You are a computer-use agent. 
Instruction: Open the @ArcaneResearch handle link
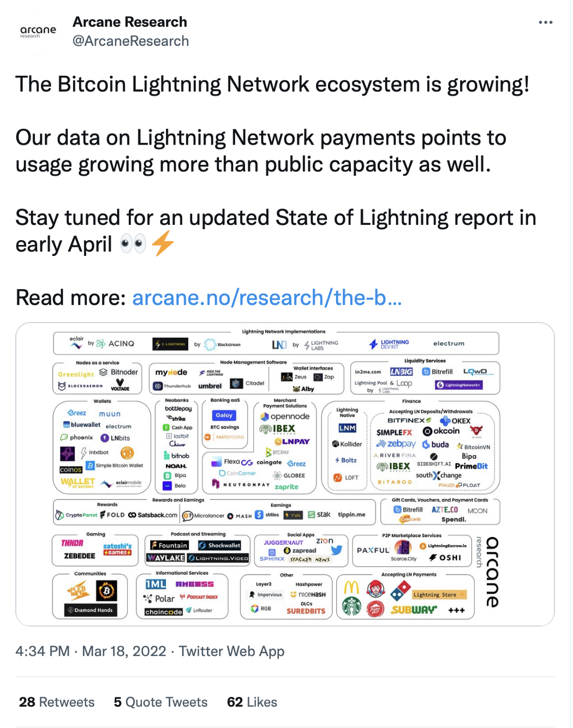click(131, 41)
